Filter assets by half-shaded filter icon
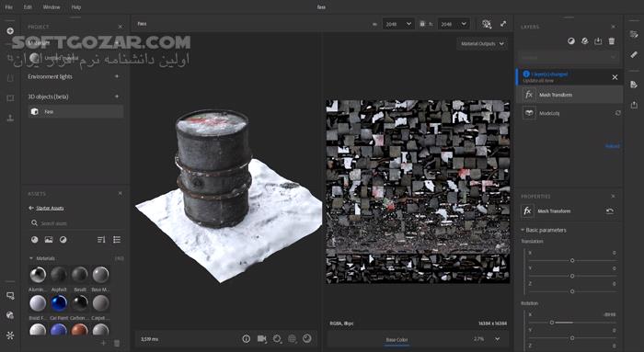Screen dimensions: 644x352 click(63, 240)
